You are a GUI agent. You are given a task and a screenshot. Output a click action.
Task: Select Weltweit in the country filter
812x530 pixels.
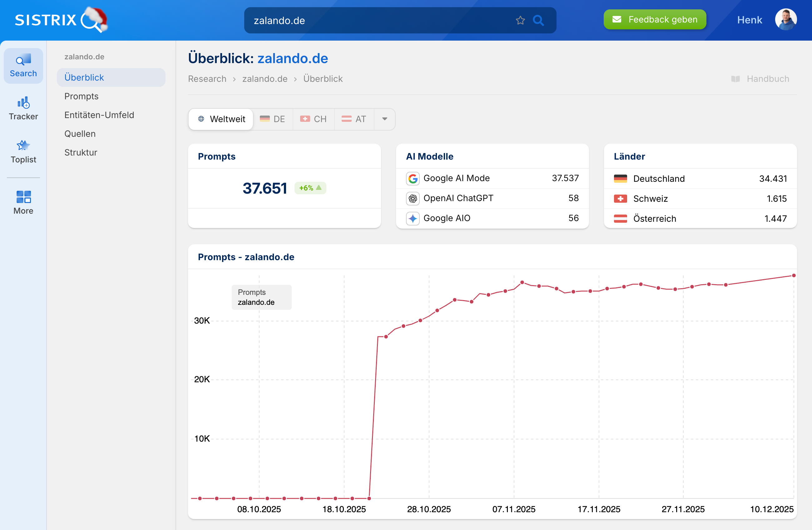click(220, 119)
